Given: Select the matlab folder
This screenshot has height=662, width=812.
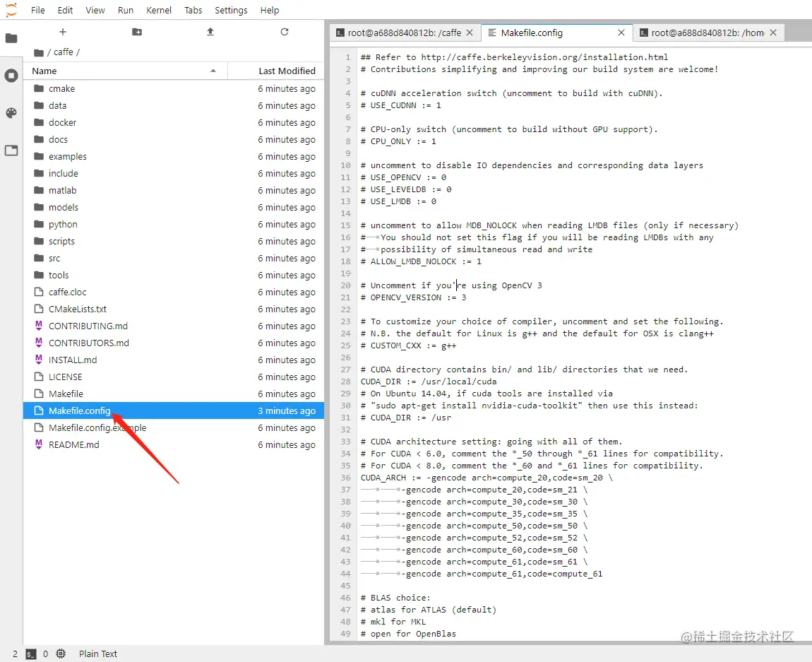Looking at the screenshot, I should click(x=174, y=191).
